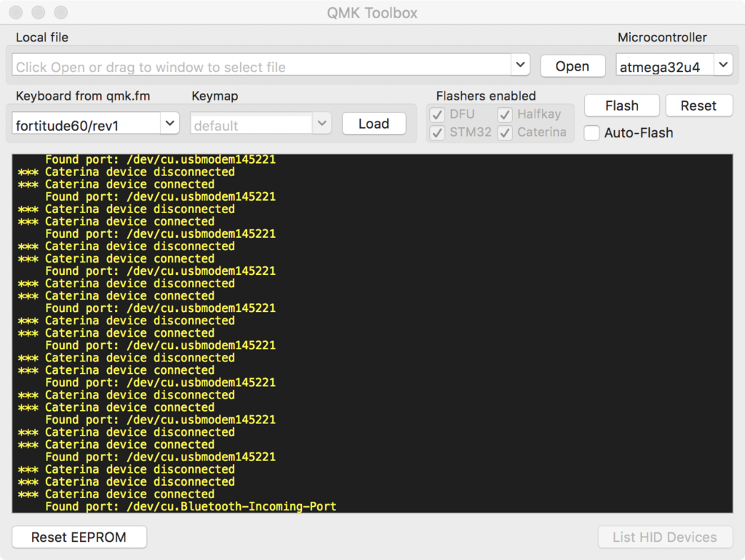
Task: Enable the Auto-Flash checkbox
Action: coord(591,133)
